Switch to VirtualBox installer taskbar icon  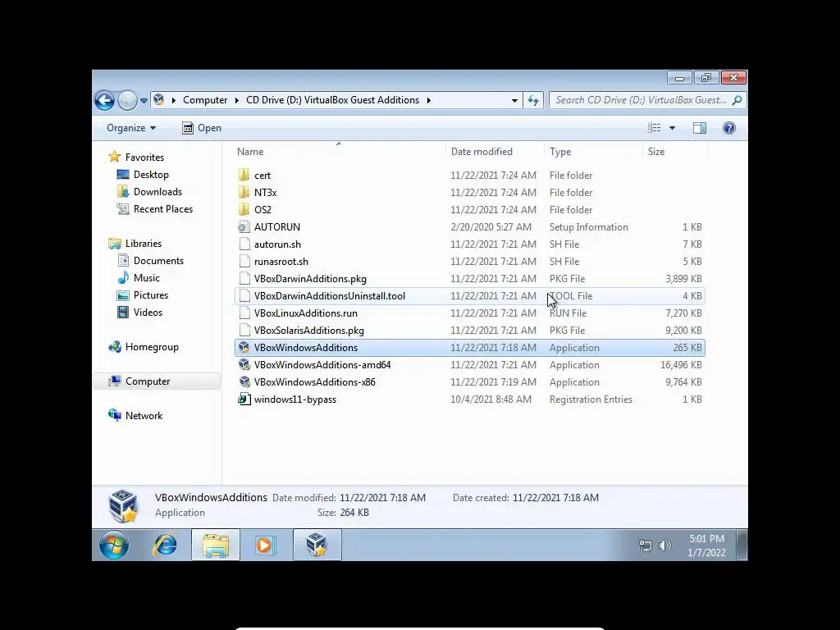pyautogui.click(x=317, y=546)
